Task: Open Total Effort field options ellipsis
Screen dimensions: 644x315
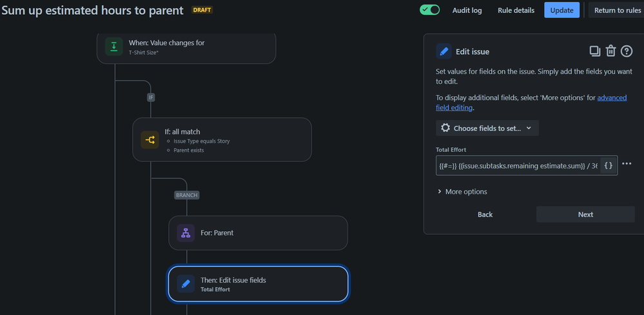Action: [627, 164]
